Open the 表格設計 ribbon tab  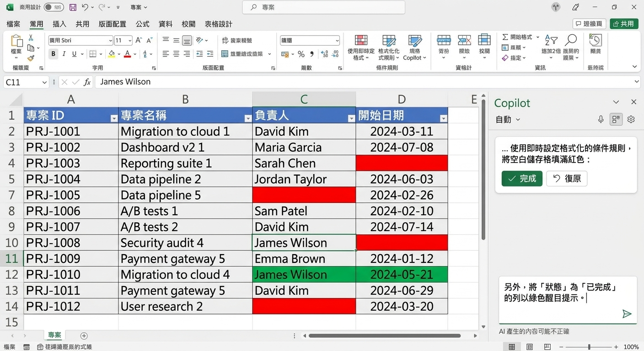pos(218,24)
